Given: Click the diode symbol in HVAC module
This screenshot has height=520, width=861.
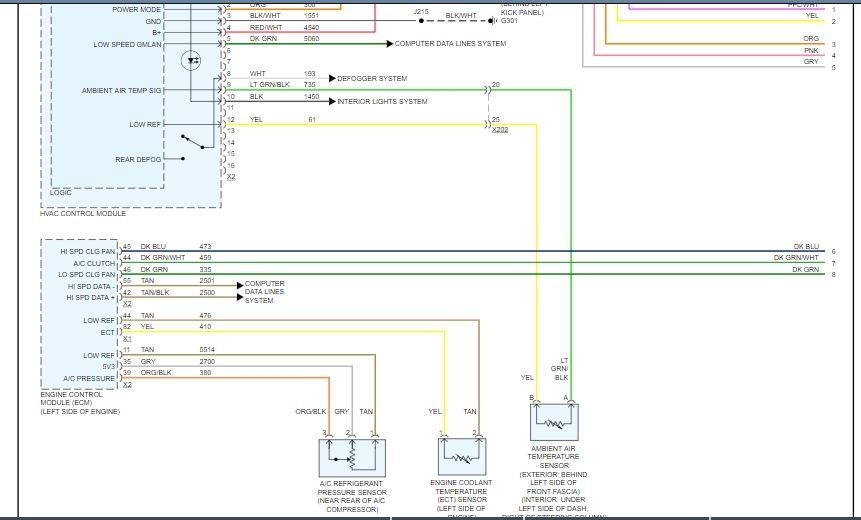Looking at the screenshot, I should coord(193,62).
